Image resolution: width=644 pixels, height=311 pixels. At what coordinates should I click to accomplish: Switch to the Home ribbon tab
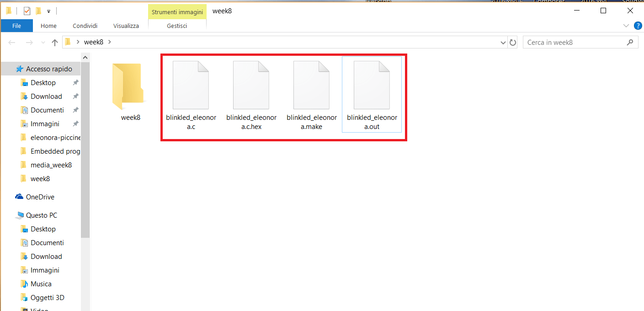48,26
